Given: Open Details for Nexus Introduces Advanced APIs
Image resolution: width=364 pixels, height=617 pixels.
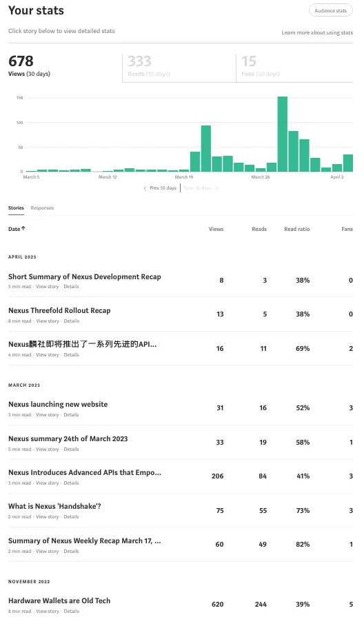Looking at the screenshot, I should 71,483.
